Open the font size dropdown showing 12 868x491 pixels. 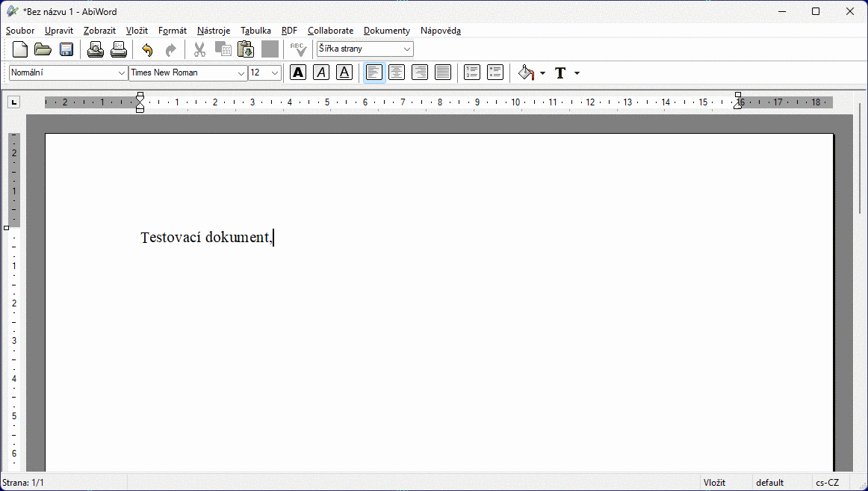pyautogui.click(x=264, y=72)
